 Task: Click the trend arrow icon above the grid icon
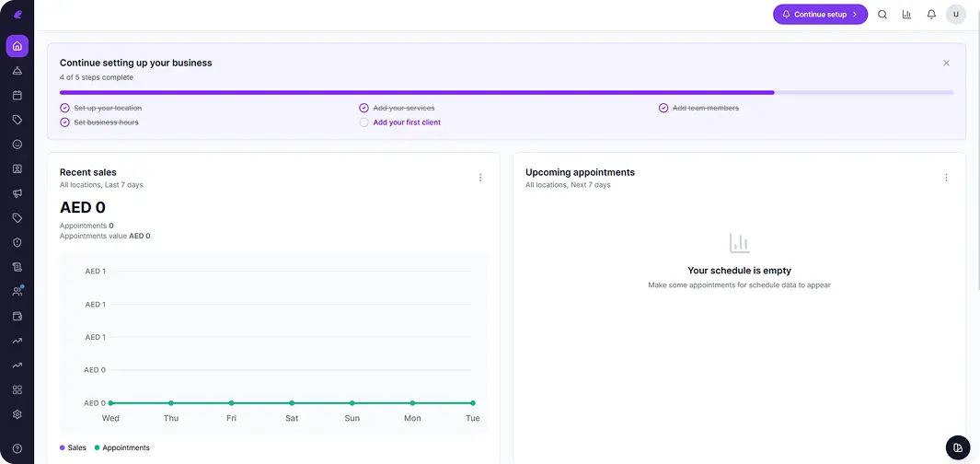tap(17, 365)
